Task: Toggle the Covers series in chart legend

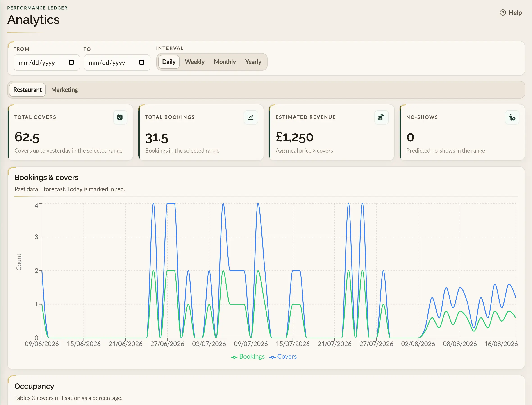Action: tap(283, 356)
